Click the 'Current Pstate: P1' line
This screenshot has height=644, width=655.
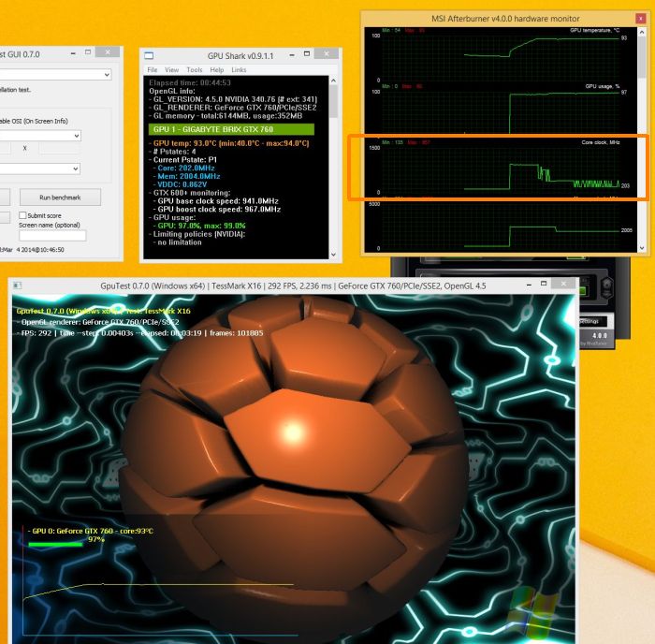(185, 160)
